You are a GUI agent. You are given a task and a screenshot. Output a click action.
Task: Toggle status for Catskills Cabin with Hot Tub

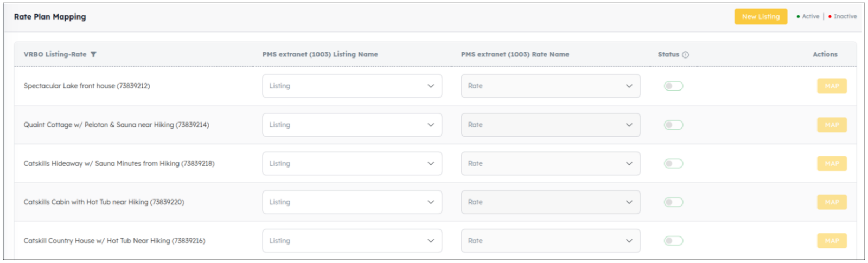coord(673,202)
